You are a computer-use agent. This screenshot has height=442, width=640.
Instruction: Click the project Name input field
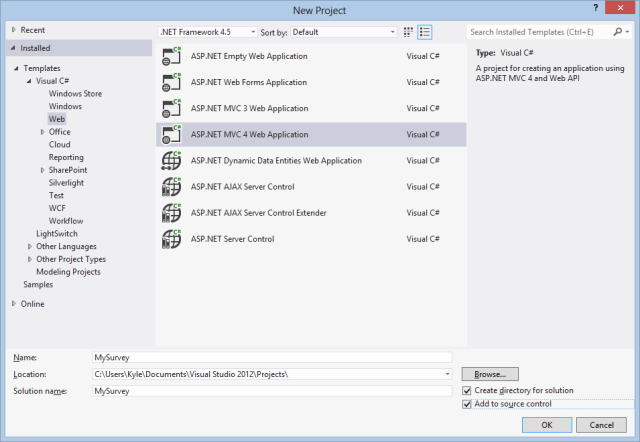pos(272,358)
